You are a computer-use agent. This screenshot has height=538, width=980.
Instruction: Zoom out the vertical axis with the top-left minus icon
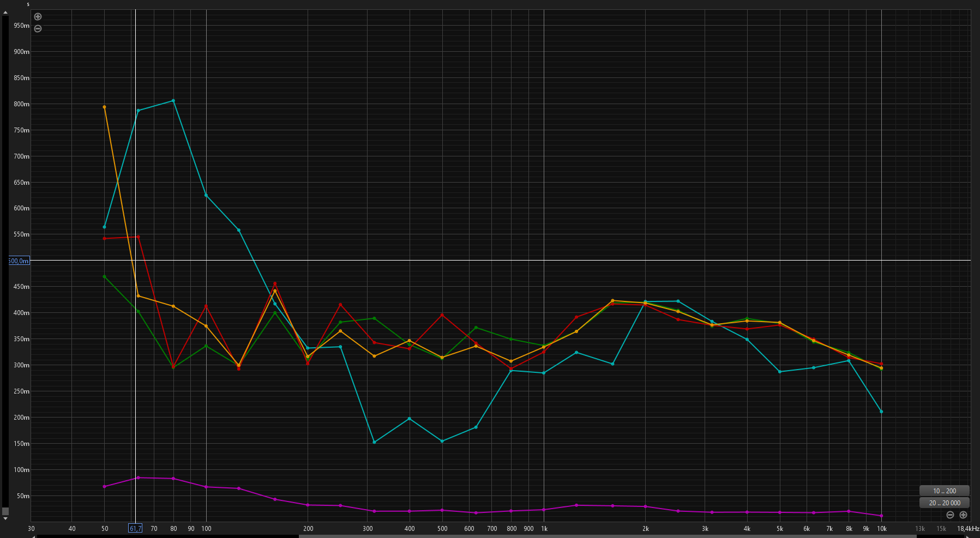38,29
